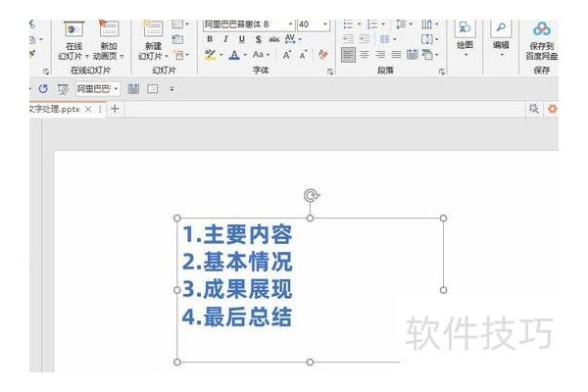This screenshot has height=392, width=588.
Task: Click the redo arrow in quick access toolbar
Action: (x=43, y=89)
